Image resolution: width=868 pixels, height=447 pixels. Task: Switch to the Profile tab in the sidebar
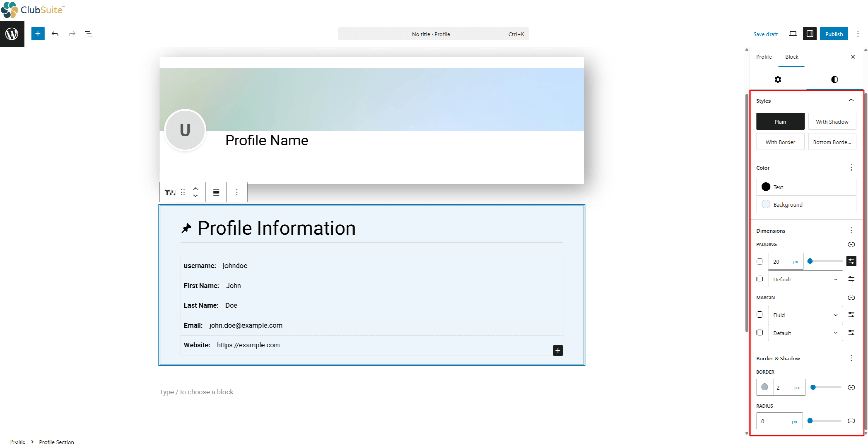[x=763, y=57]
